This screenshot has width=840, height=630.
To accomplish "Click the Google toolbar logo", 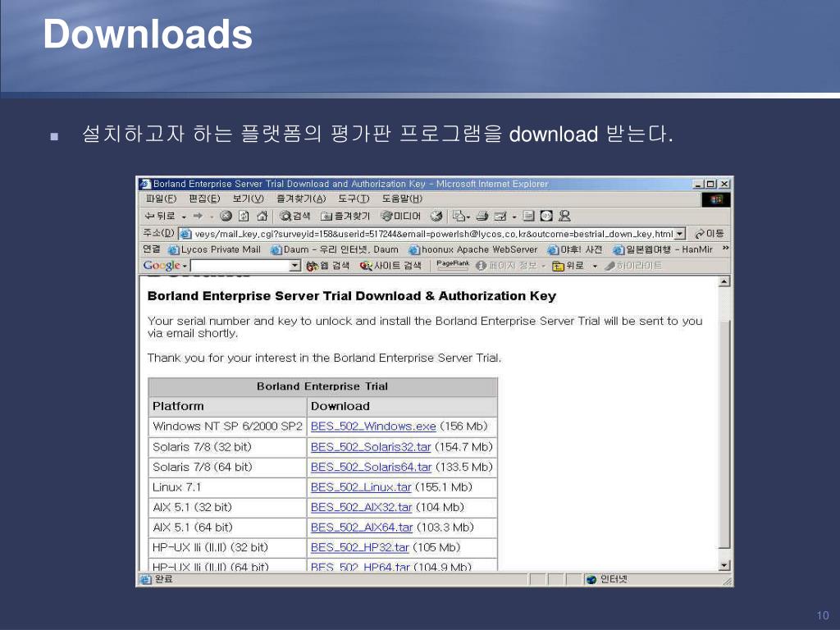I will pyautogui.click(x=162, y=265).
